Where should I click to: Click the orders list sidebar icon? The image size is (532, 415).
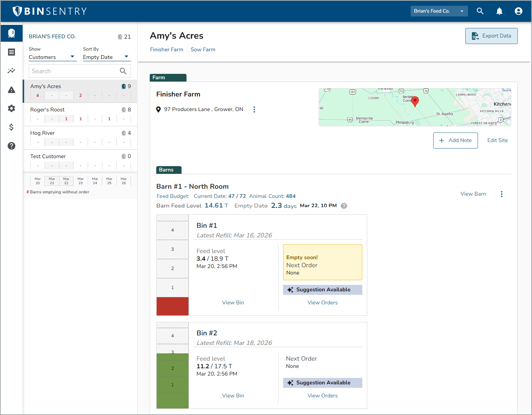pyautogui.click(x=11, y=52)
